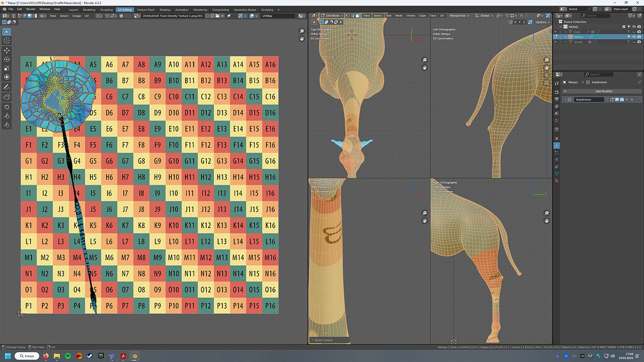Select the Rip Region tool in UV toolbar

(x=6, y=97)
